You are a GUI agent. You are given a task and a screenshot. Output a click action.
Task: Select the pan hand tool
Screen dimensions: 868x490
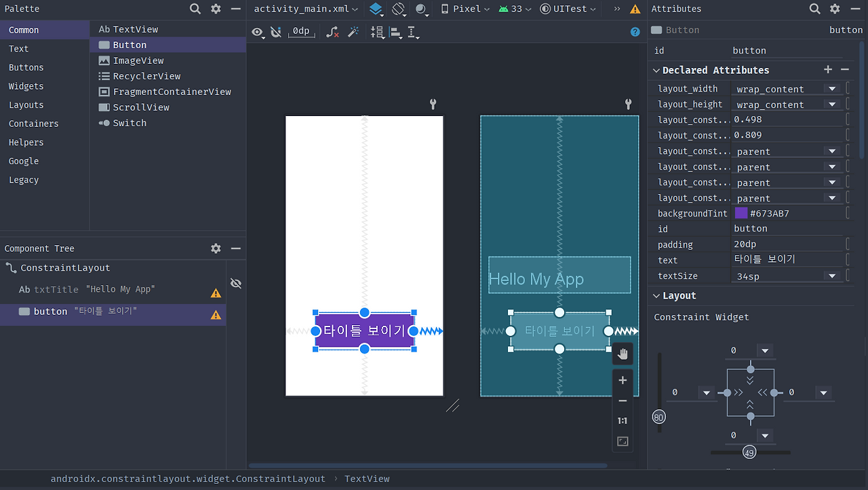tap(623, 354)
